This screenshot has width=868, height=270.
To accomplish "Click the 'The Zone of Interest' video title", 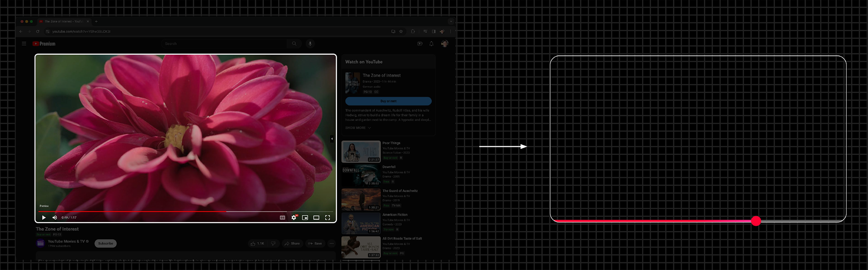I will tap(57, 229).
